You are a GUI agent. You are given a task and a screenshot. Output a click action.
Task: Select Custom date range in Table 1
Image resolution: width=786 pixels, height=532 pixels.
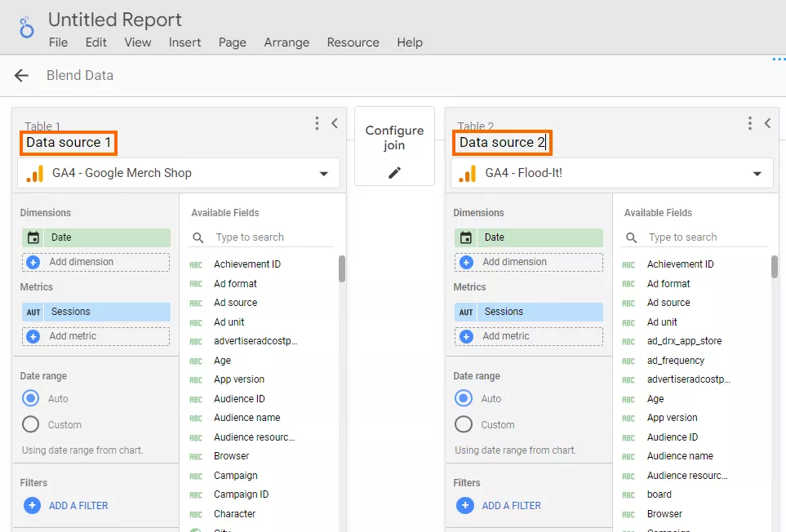[30, 424]
